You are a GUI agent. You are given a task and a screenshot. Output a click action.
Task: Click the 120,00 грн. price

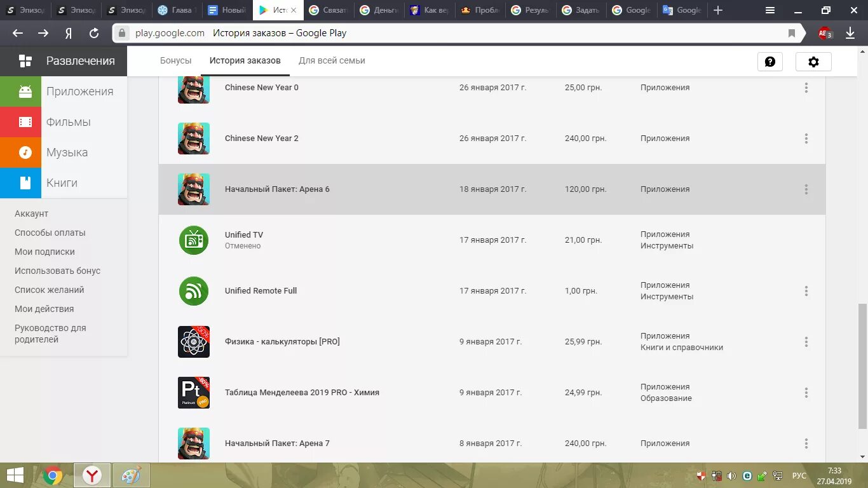click(x=586, y=189)
